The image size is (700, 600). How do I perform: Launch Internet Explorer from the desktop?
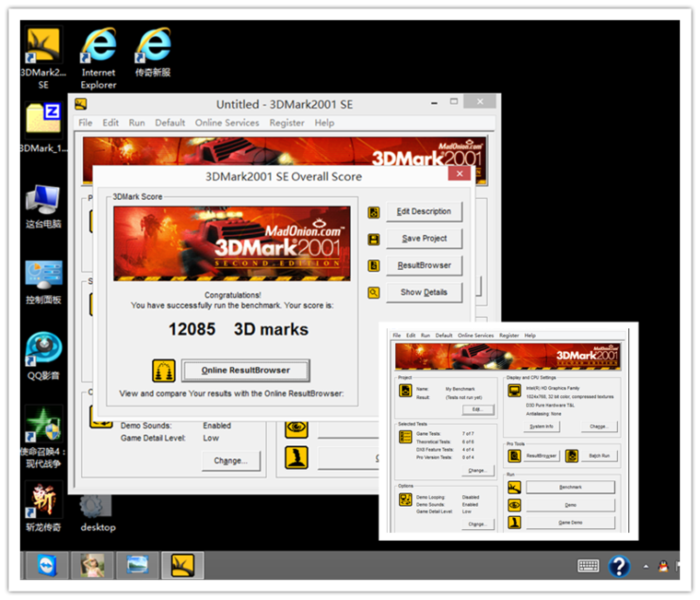pyautogui.click(x=99, y=57)
